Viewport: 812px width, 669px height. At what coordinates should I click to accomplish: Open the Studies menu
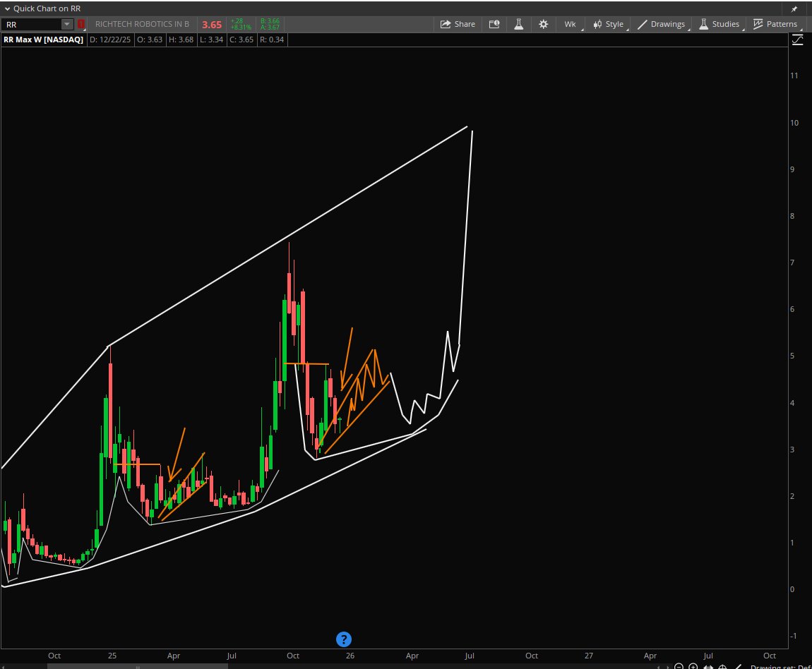pyautogui.click(x=724, y=23)
